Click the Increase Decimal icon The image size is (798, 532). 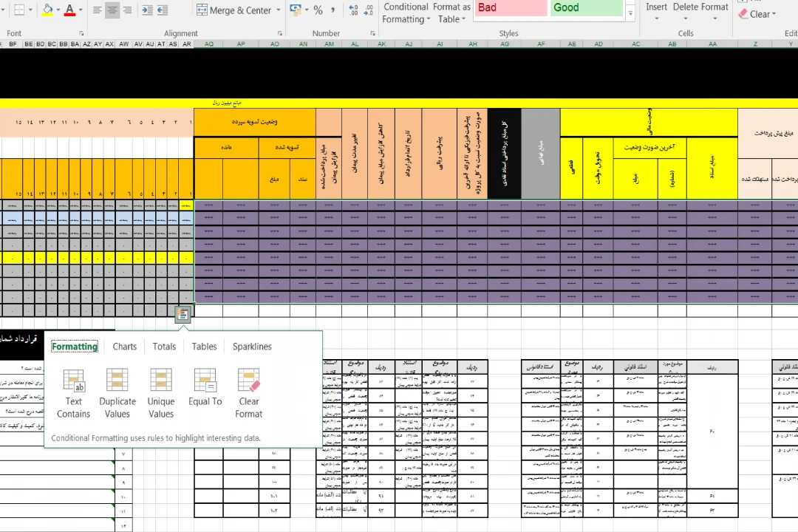[352, 10]
